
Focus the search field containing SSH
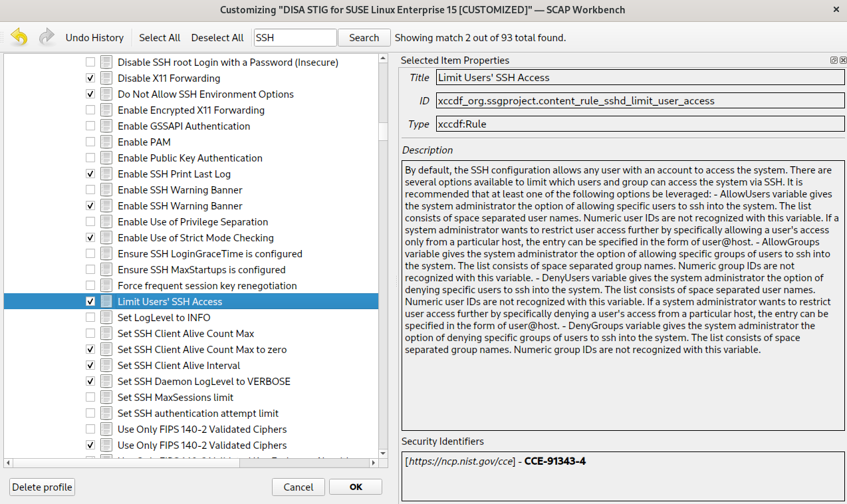pos(295,38)
